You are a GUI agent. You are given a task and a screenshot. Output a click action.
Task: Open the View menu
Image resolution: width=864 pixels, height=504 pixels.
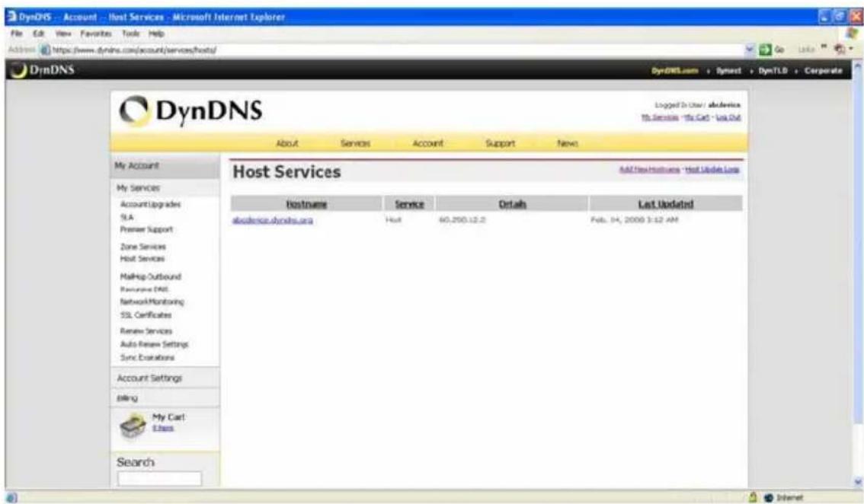63,33
